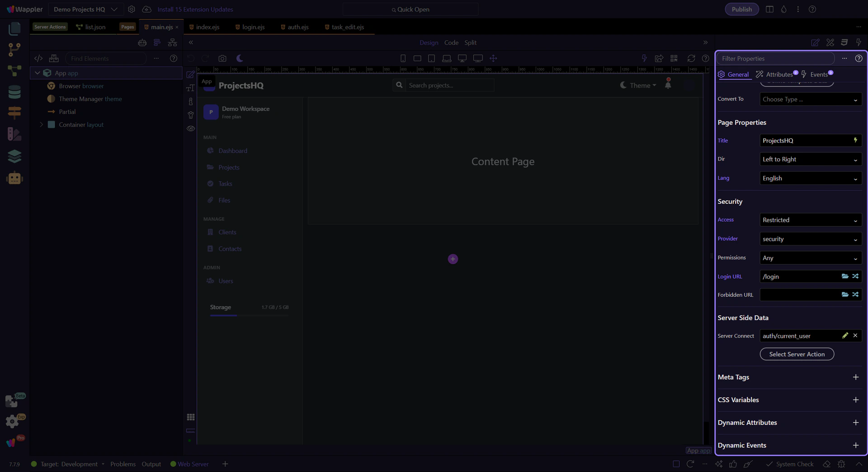Click the project settings gear icon

[x=132, y=9]
